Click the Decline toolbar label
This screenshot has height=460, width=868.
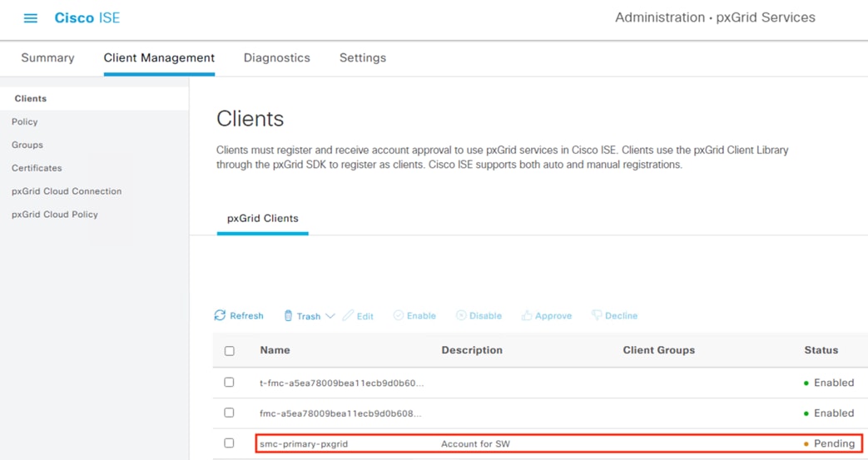pos(621,315)
